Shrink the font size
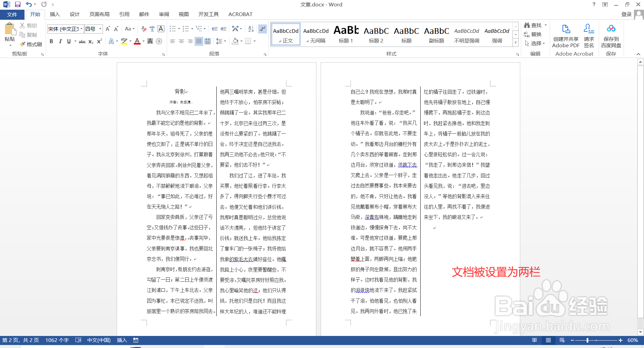644x348 pixels. 116,29
